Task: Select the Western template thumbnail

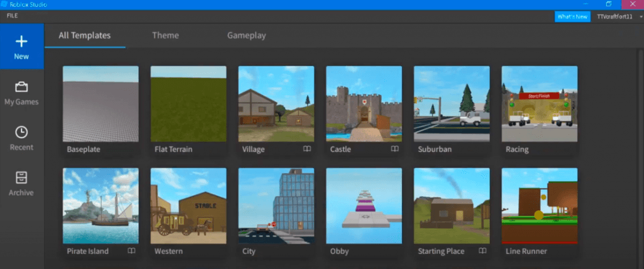Action: pos(189,205)
